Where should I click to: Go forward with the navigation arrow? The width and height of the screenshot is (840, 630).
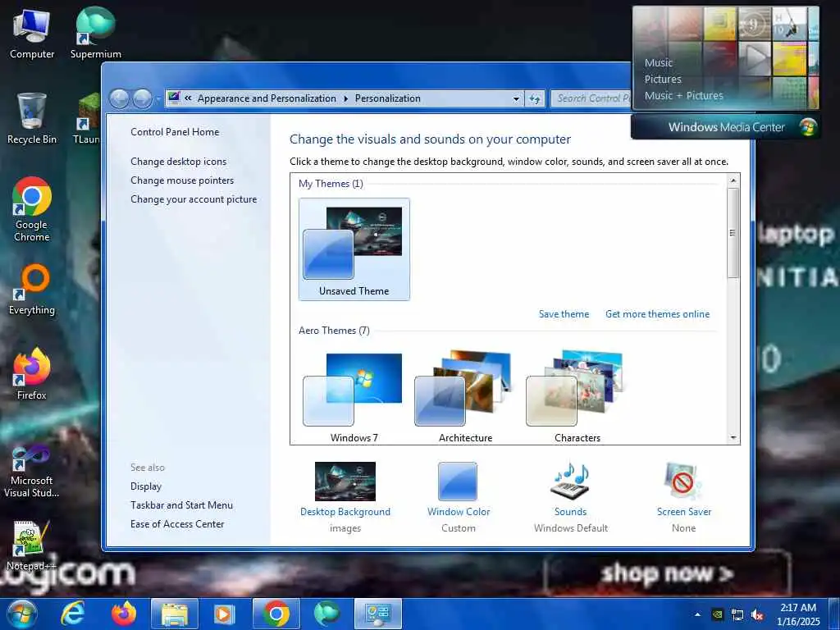[142, 98]
